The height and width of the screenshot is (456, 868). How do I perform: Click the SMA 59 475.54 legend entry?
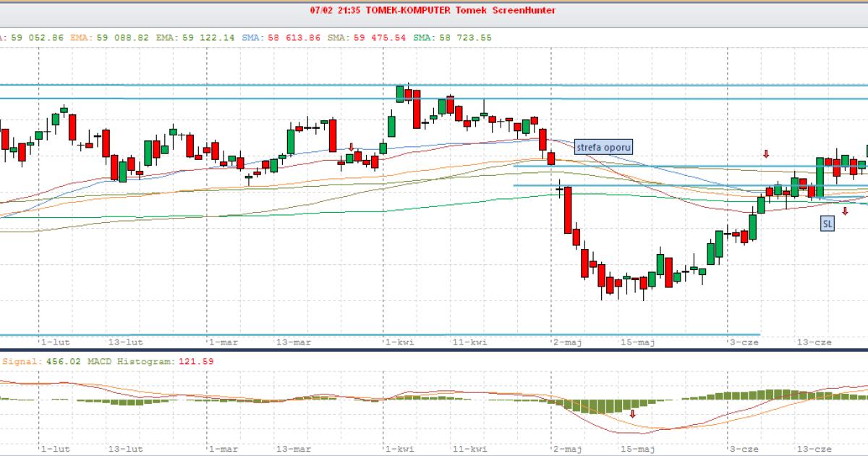(367, 36)
